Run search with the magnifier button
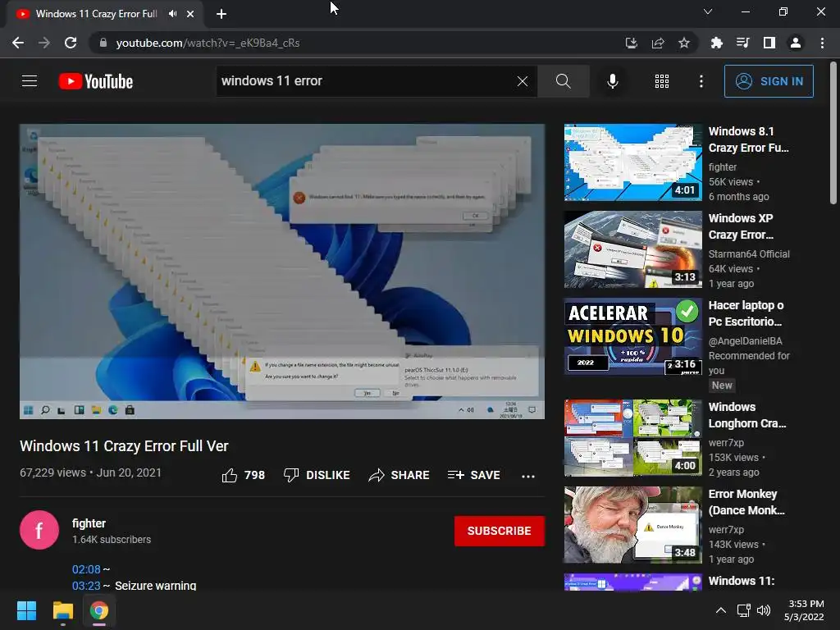Image resolution: width=840 pixels, height=630 pixels. (x=564, y=81)
